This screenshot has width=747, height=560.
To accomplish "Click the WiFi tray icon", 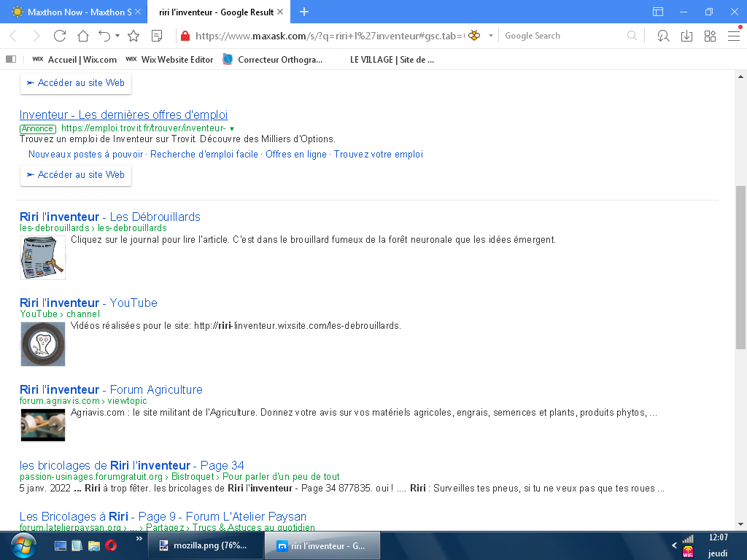I will (x=688, y=553).
